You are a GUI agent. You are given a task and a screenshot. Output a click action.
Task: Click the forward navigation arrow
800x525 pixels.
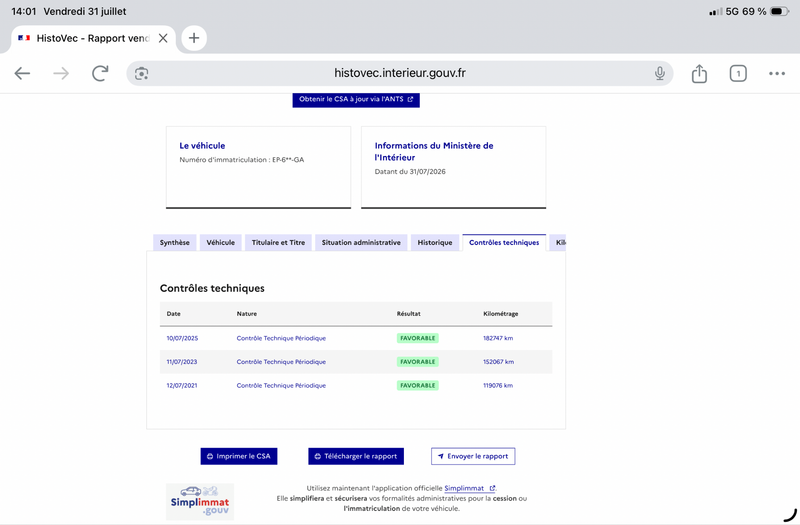(x=61, y=73)
